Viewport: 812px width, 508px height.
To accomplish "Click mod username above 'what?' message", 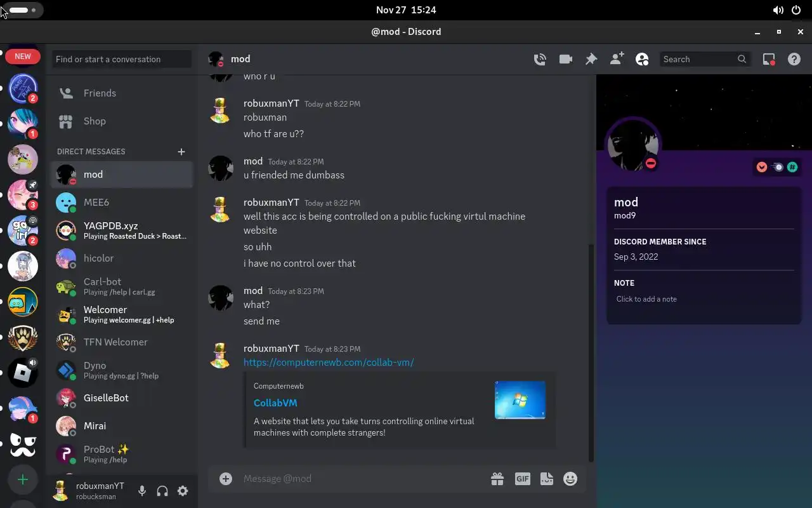I will [253, 291].
